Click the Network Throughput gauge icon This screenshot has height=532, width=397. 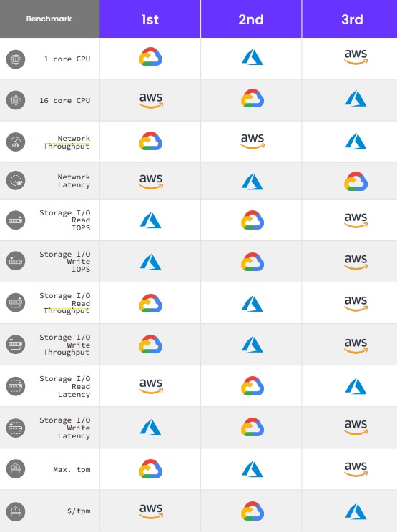point(16,142)
